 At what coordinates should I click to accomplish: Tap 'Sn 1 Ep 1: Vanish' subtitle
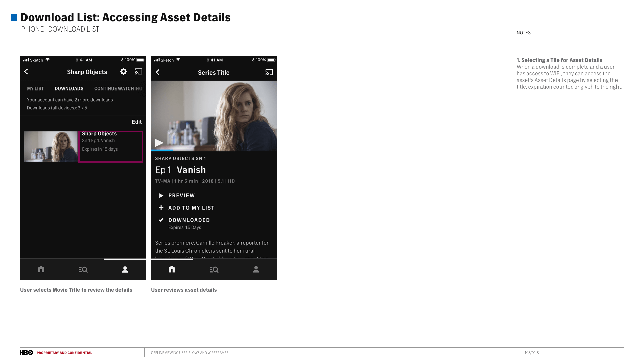tap(98, 141)
